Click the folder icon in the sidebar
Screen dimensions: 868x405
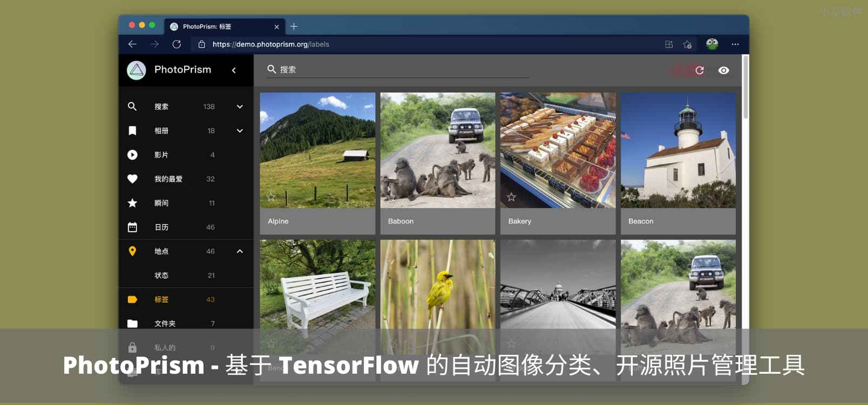(132, 323)
